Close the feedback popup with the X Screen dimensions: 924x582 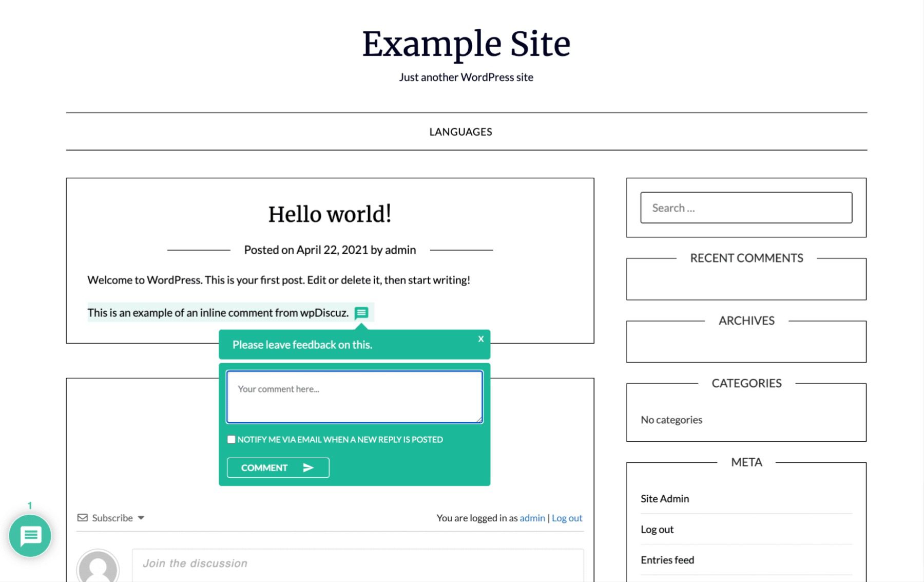480,339
